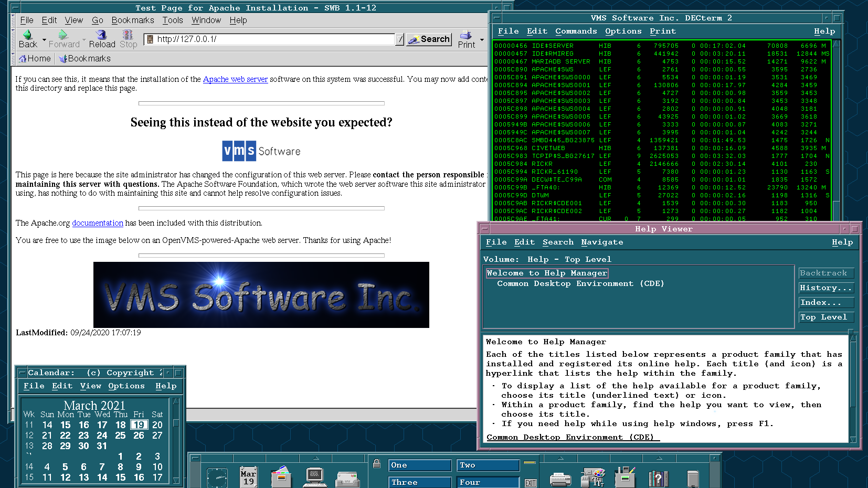Click the Calendar window vertical scrollbar

176,441
